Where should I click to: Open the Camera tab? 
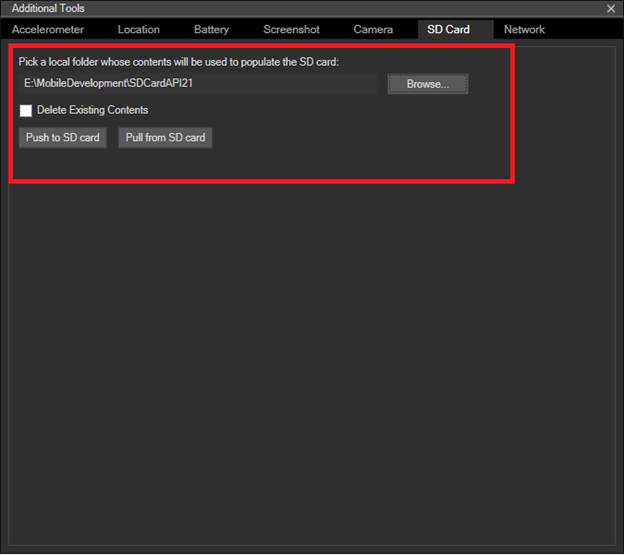pyautogui.click(x=373, y=29)
